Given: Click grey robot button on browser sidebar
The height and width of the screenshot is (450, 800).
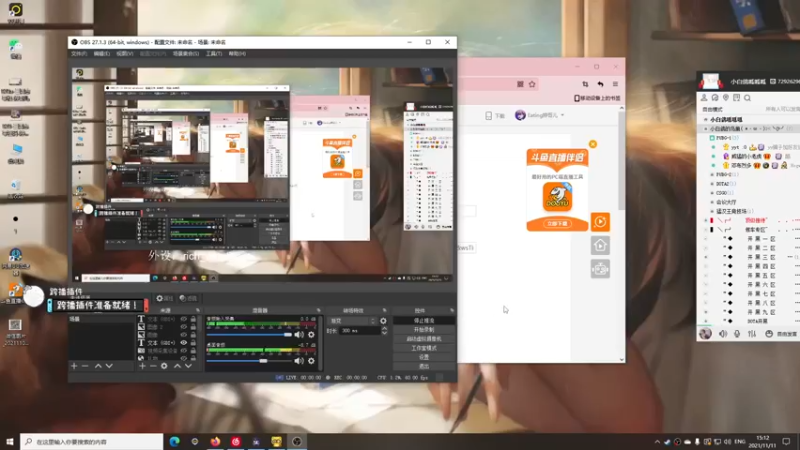Looking at the screenshot, I should click(601, 269).
